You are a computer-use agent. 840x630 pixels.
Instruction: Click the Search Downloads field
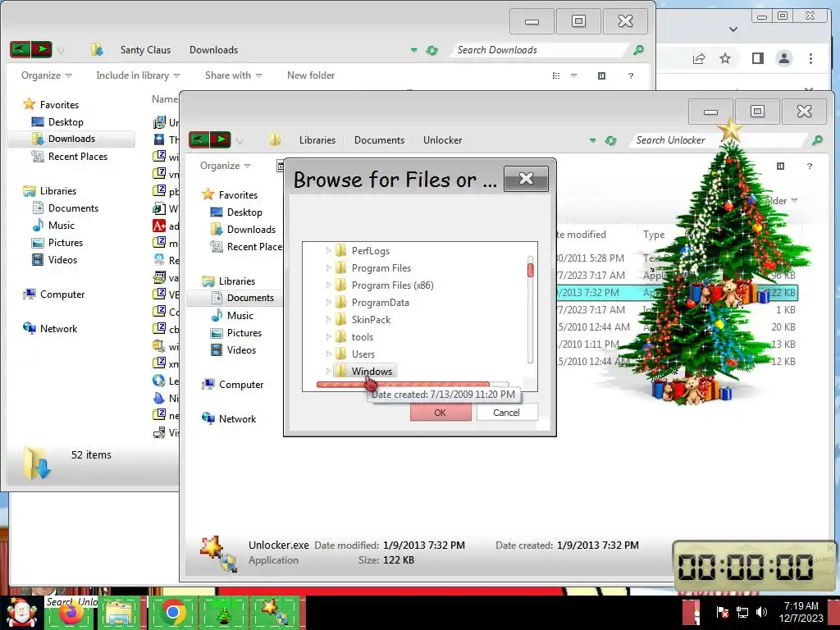coord(538,50)
